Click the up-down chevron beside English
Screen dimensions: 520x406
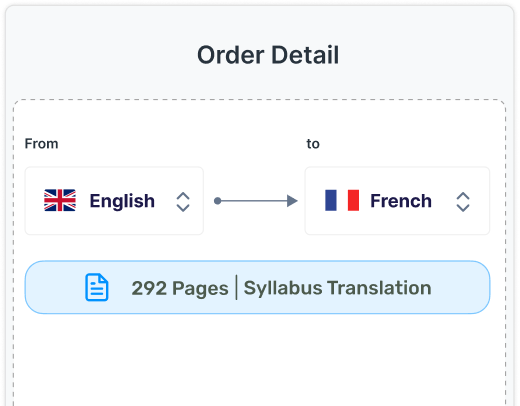[183, 202]
